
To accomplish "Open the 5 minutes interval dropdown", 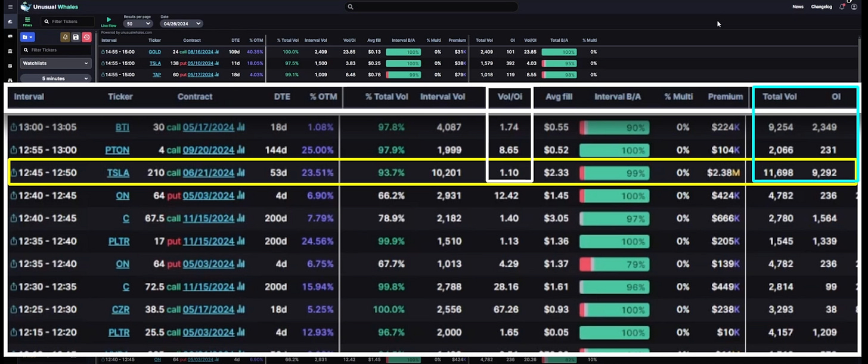I will tap(55, 78).
